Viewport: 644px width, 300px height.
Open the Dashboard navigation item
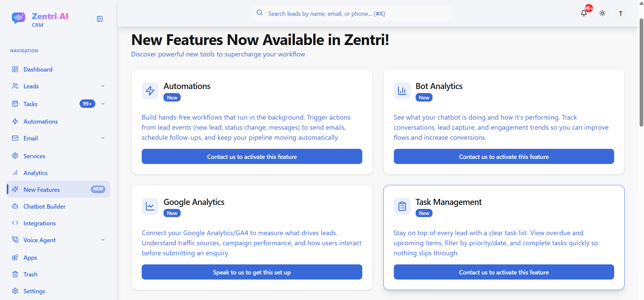(x=38, y=69)
